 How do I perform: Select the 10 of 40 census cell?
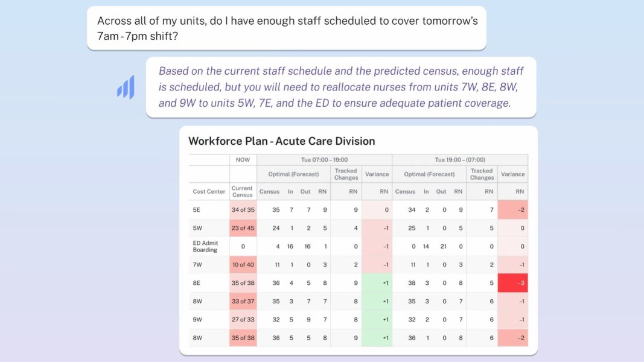coord(243,265)
